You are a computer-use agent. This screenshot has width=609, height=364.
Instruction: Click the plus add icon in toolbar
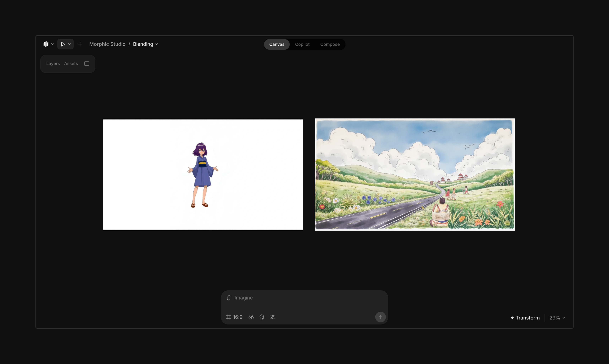80,44
